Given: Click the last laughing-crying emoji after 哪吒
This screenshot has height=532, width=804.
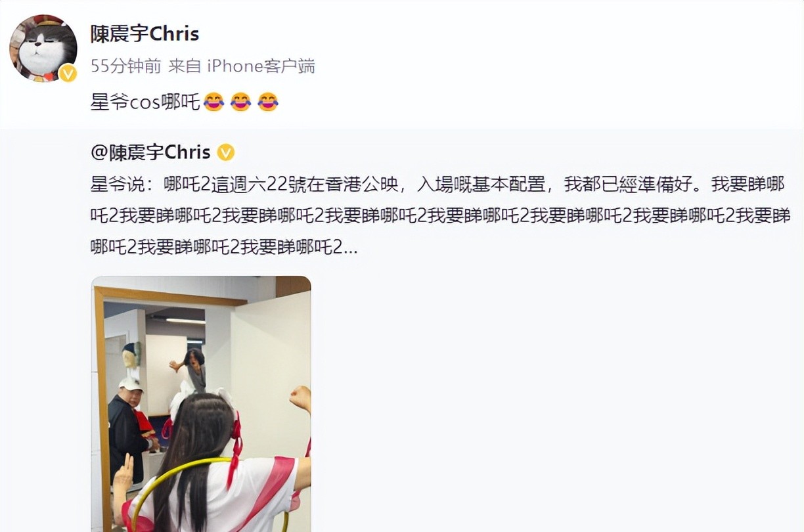Looking at the screenshot, I should click(267, 102).
